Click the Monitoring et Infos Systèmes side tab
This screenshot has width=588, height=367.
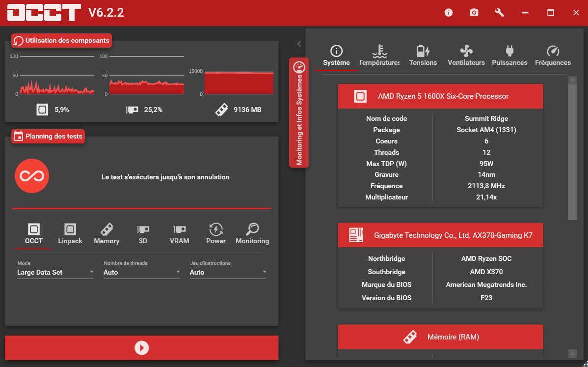(x=299, y=113)
